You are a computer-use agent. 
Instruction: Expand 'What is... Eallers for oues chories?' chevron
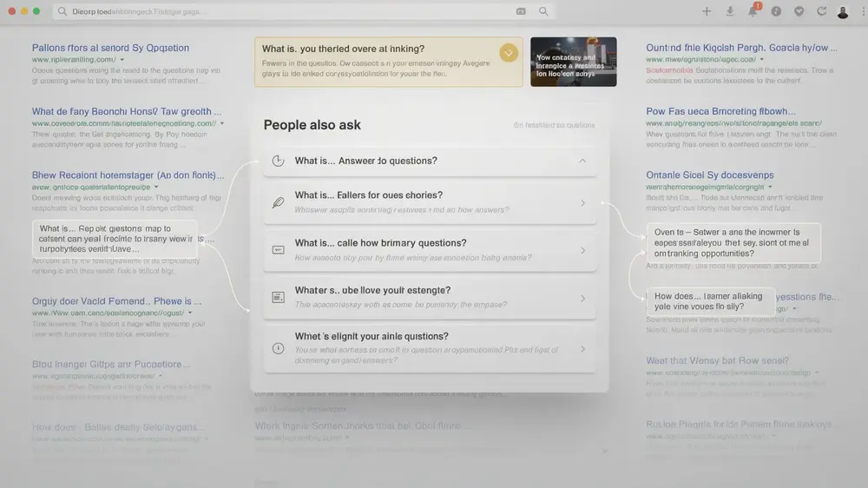coord(582,202)
